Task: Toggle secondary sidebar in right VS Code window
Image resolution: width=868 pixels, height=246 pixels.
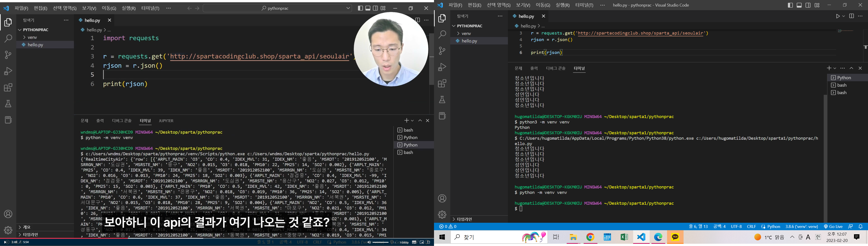Action: tap(808, 5)
